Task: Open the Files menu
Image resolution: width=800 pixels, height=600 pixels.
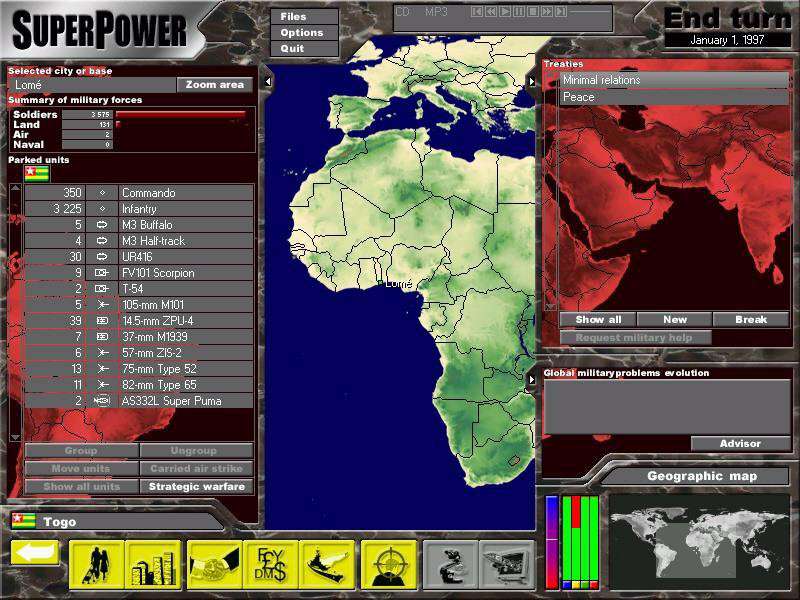Action: pos(304,16)
